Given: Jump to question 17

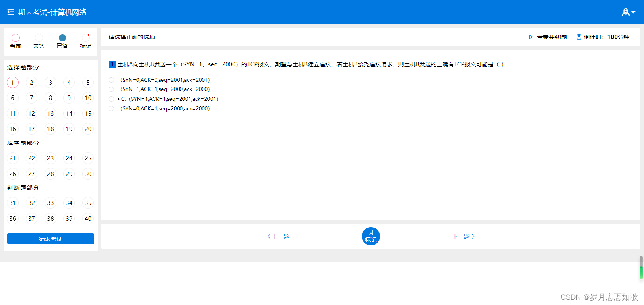Looking at the screenshot, I should 31,129.
